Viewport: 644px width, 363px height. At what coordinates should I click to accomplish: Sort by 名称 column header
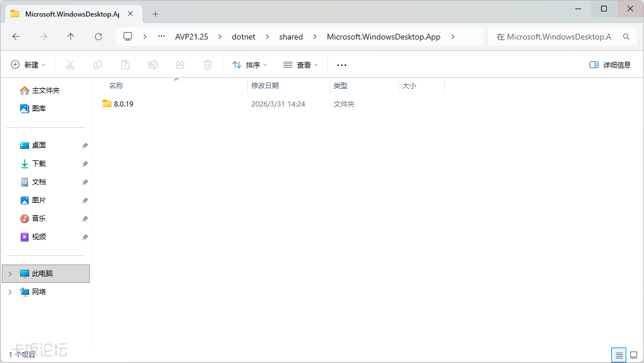(x=116, y=86)
